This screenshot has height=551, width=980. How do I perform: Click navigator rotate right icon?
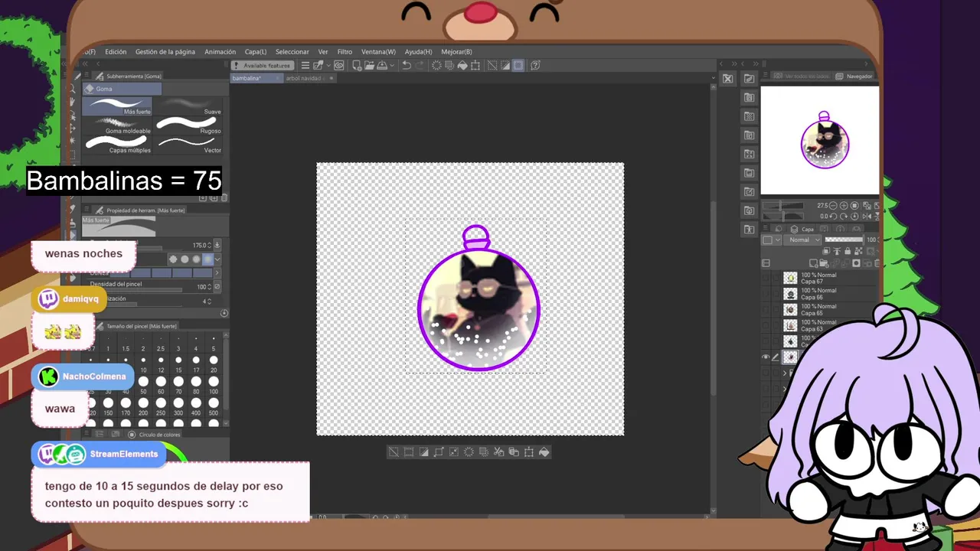point(844,217)
